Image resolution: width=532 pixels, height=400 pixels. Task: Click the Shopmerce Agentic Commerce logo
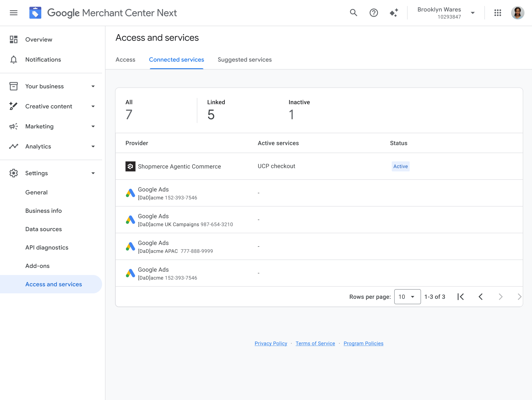point(130,166)
